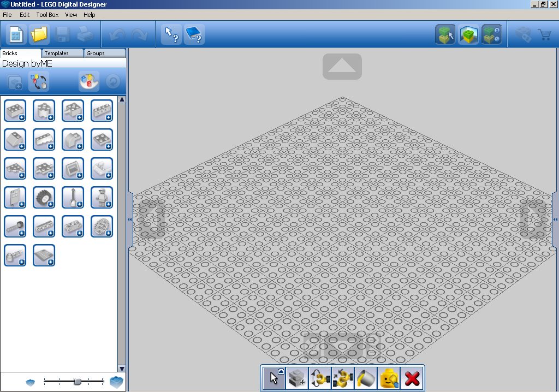Adjust the brick icon size slider
Viewport: 559px width, 392px height.
77,382
